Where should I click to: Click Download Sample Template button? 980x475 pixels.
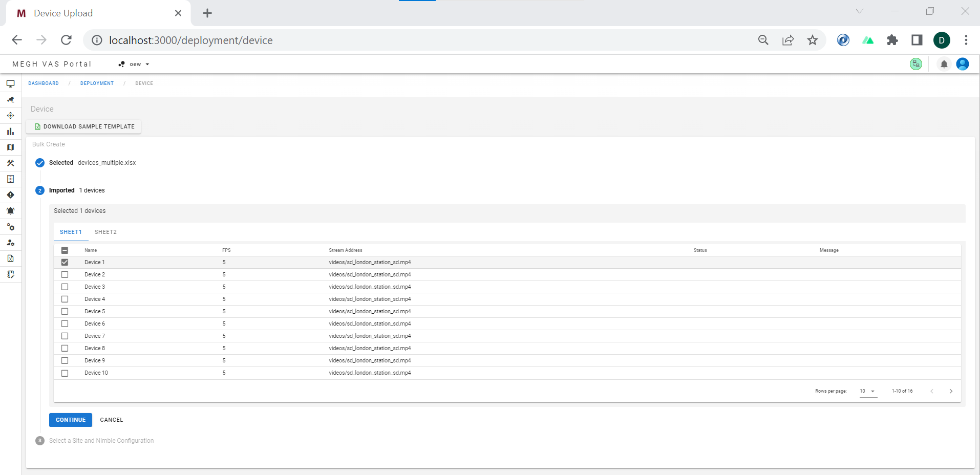tap(84, 126)
